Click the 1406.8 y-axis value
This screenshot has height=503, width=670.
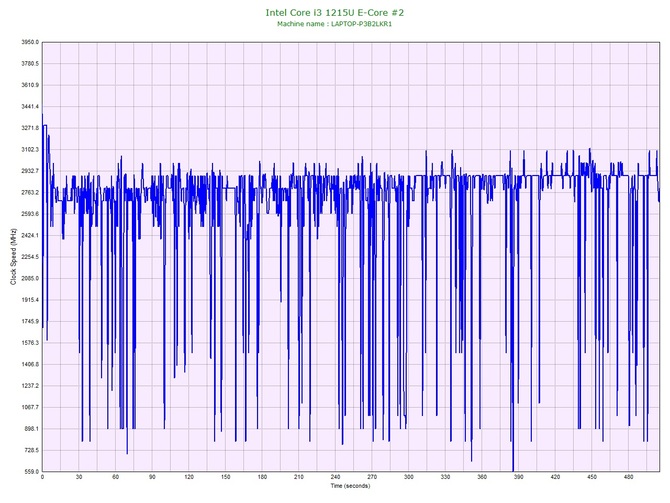(30, 364)
